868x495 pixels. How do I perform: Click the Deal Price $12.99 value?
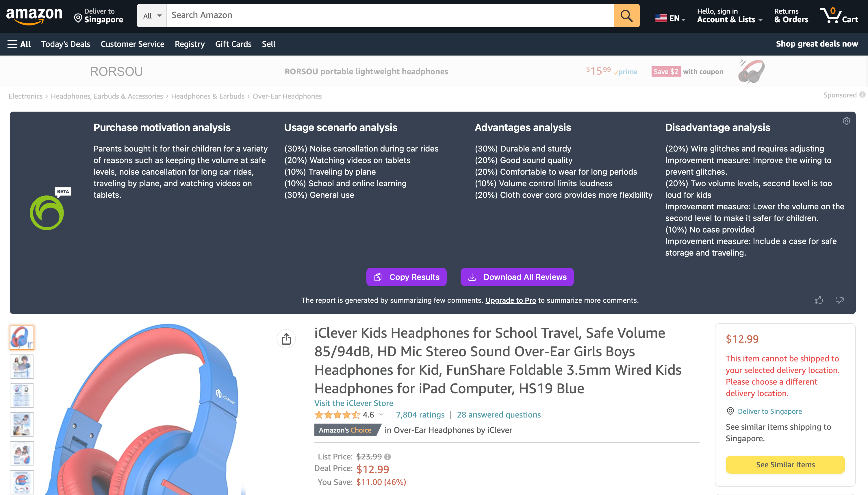click(372, 470)
